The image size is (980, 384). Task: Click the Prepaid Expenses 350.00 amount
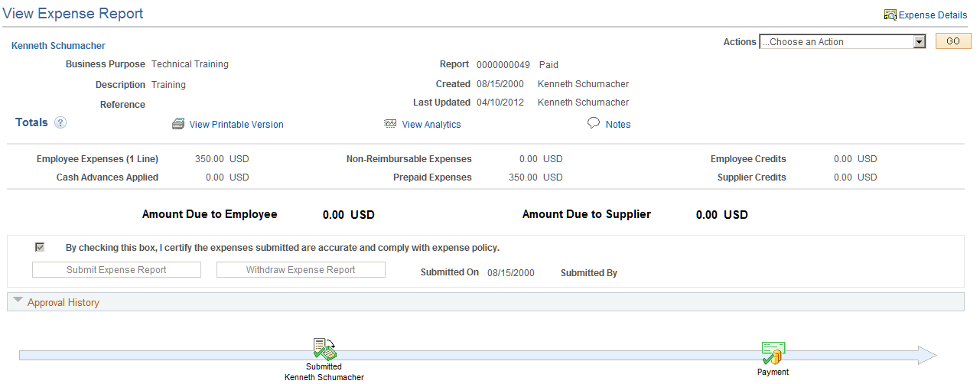[523, 177]
